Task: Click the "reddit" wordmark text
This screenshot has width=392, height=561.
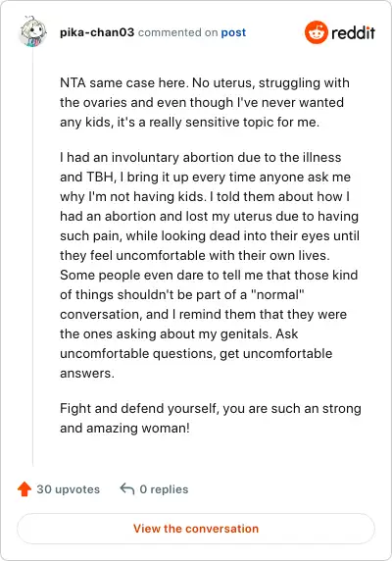Action: 353,32
